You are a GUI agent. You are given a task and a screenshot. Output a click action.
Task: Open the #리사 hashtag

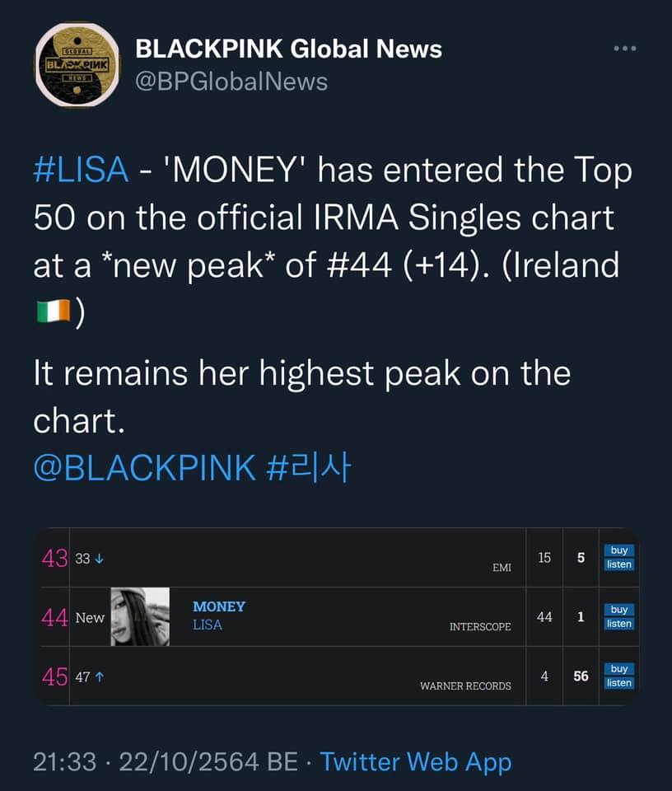point(308,468)
